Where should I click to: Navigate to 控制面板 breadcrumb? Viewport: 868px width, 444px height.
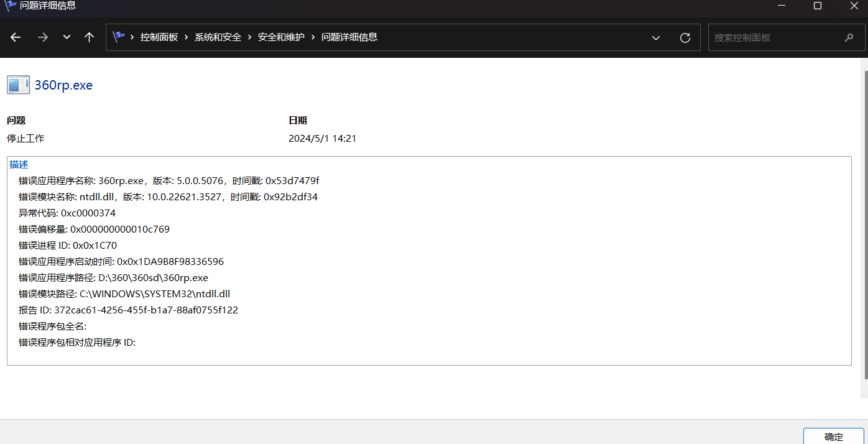[159, 37]
